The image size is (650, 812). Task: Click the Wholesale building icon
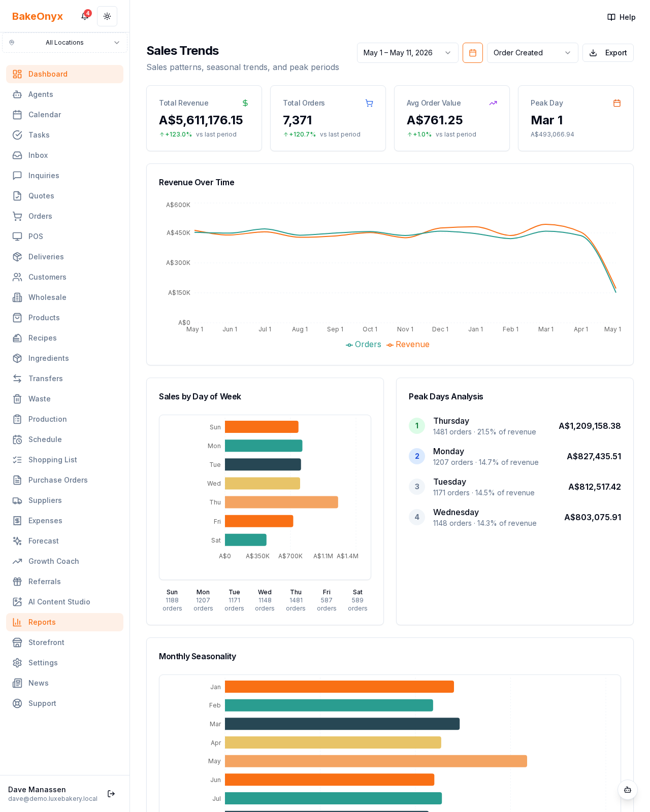pyautogui.click(x=17, y=297)
